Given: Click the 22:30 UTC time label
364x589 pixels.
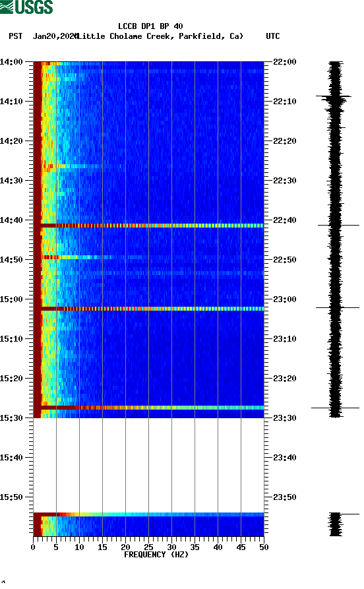Looking at the screenshot, I should [x=285, y=180].
